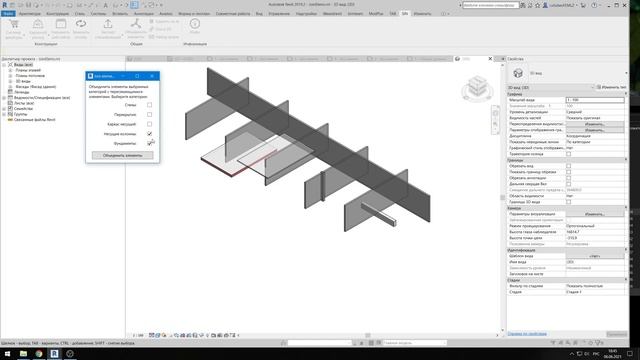Enable the Траектория солнца checkbox
The image size is (640, 360).
click(x=568, y=154)
